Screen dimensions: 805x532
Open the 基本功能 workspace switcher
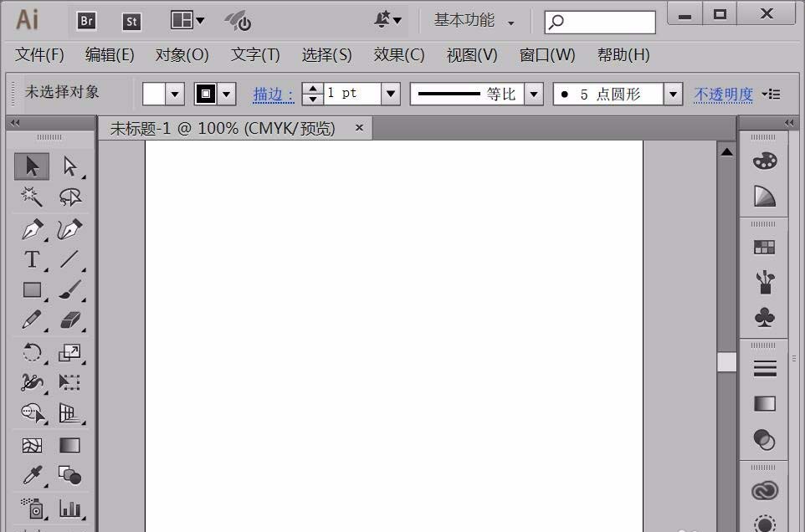474,21
